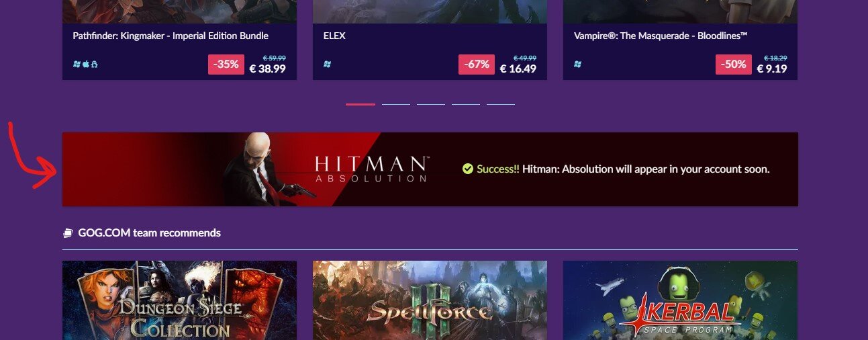Click the Windows icon on Pathfinder card

click(x=77, y=65)
